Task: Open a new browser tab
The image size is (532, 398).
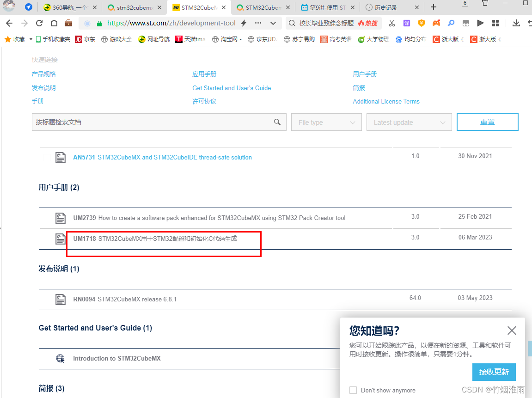Action: 433,7
